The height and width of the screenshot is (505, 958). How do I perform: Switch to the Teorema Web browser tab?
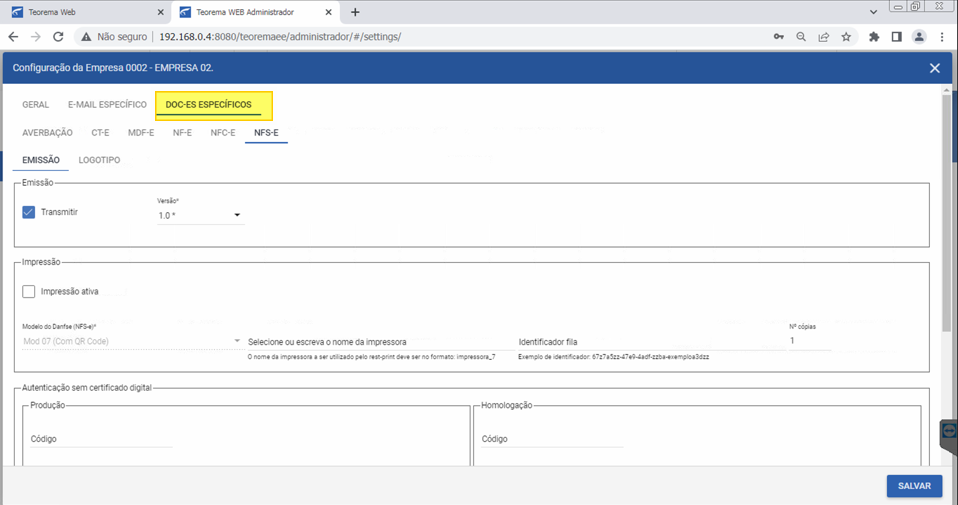87,12
